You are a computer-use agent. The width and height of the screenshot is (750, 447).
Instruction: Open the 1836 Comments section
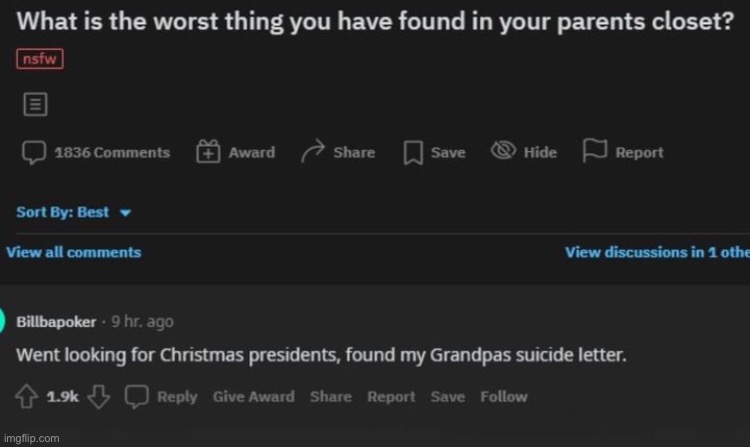[x=96, y=152]
